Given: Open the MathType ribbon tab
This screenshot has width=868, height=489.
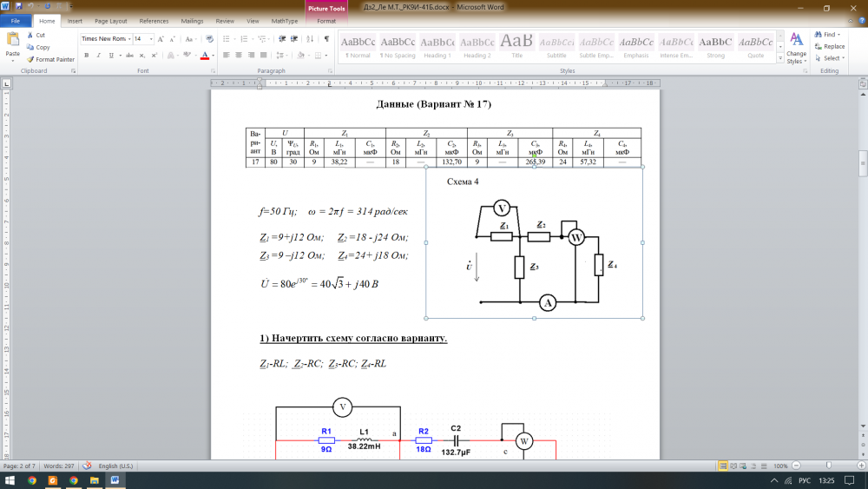Looking at the screenshot, I should [284, 20].
